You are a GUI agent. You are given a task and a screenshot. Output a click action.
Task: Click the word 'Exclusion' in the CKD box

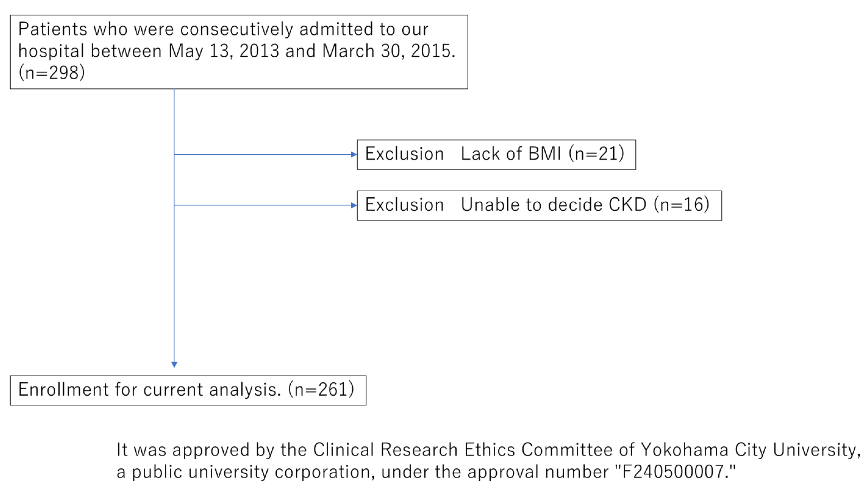click(404, 205)
